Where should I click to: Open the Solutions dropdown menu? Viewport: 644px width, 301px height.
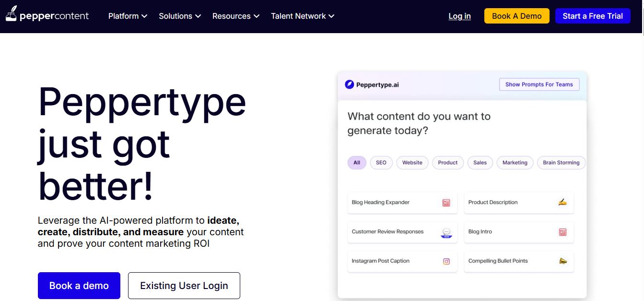point(180,16)
